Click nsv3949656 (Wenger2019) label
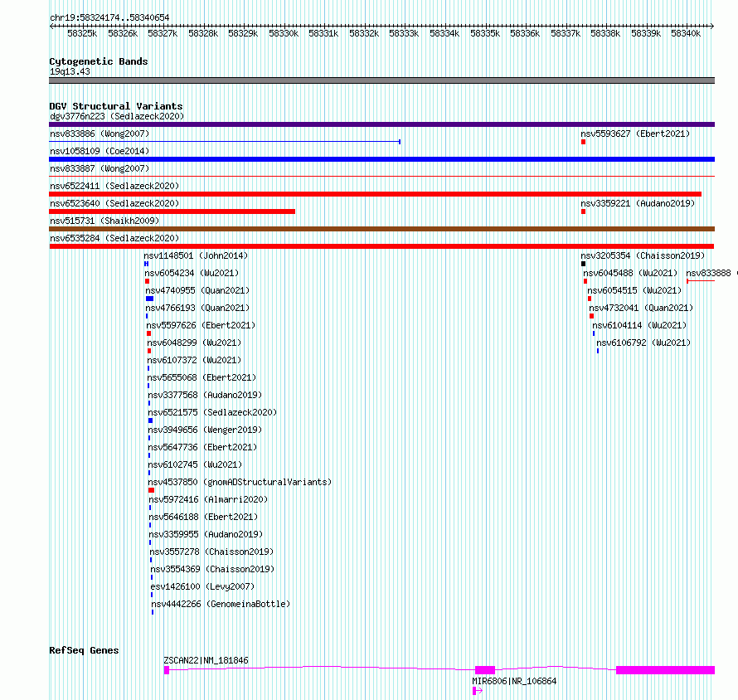The height and width of the screenshot is (700, 738). coord(205,430)
